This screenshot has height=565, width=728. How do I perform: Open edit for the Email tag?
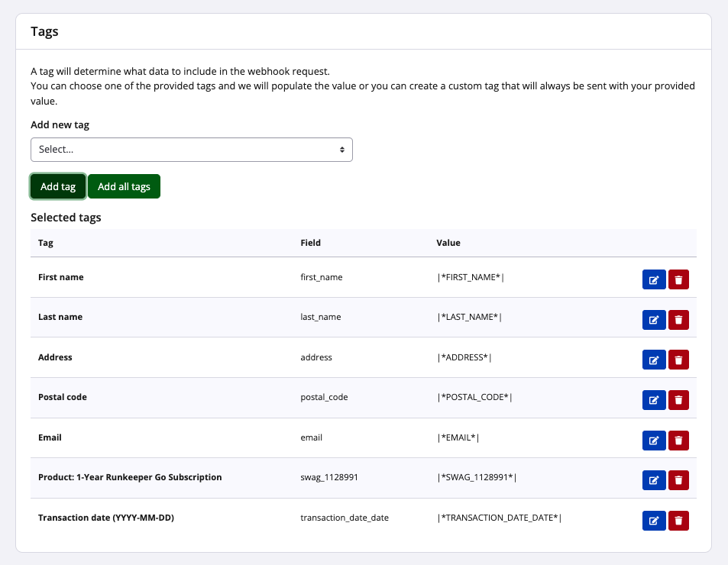[x=654, y=441]
